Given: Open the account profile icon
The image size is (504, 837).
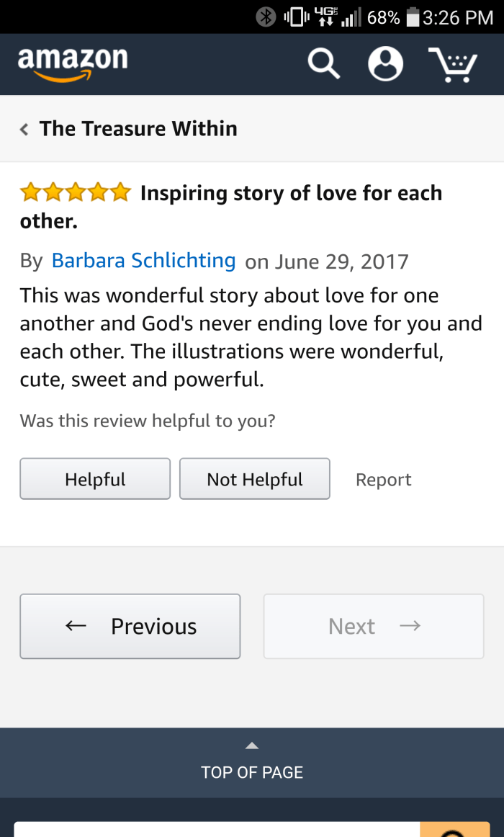Looking at the screenshot, I should (385, 64).
